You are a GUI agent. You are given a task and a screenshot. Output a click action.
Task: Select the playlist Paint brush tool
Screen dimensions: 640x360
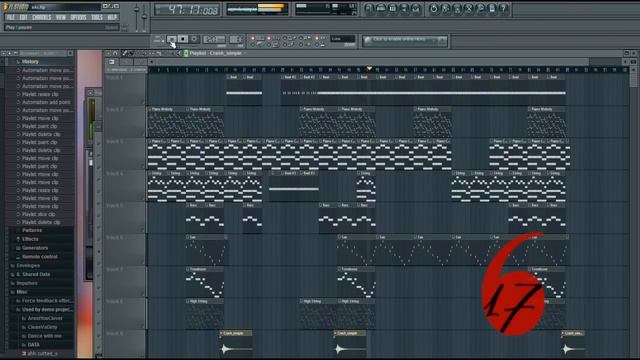[131, 53]
